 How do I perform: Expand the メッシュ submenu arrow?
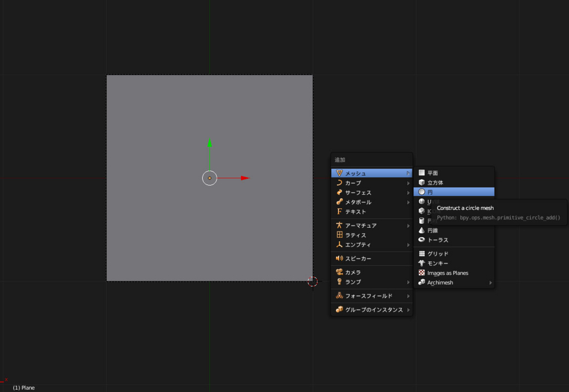pyautogui.click(x=408, y=173)
